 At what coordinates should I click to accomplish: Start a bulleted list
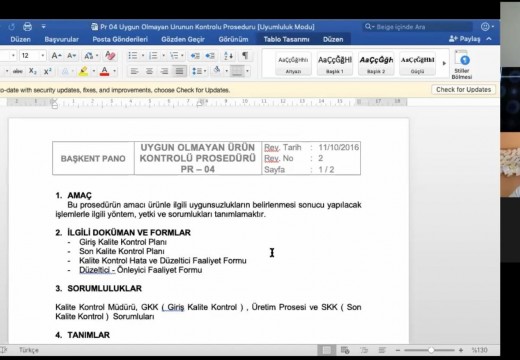click(x=133, y=56)
